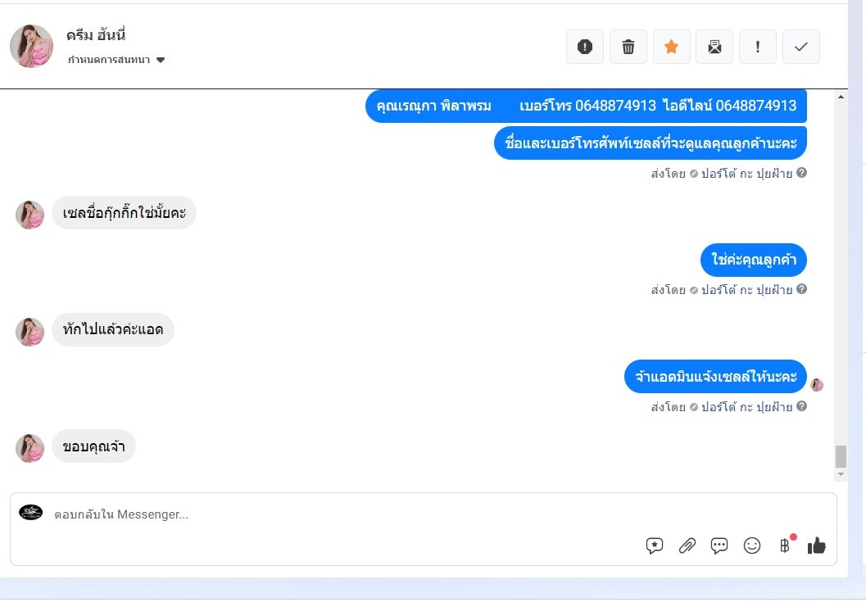Attach a file with paperclip icon

point(687,546)
